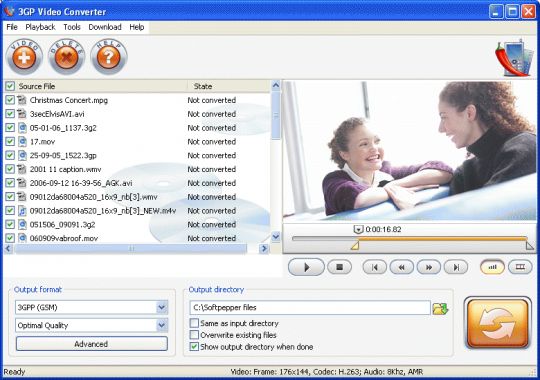Open the Download menu
Image resolution: width=540 pixels, height=380 pixels.
tap(105, 27)
